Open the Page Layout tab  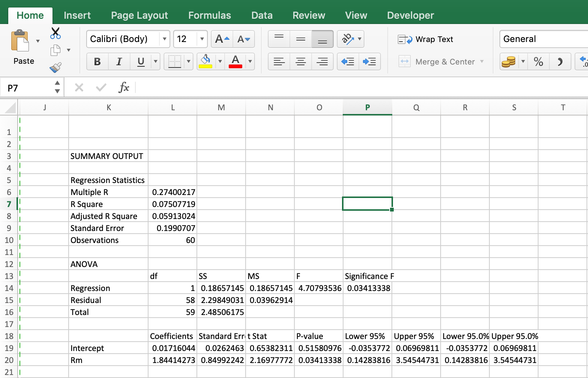tap(139, 15)
